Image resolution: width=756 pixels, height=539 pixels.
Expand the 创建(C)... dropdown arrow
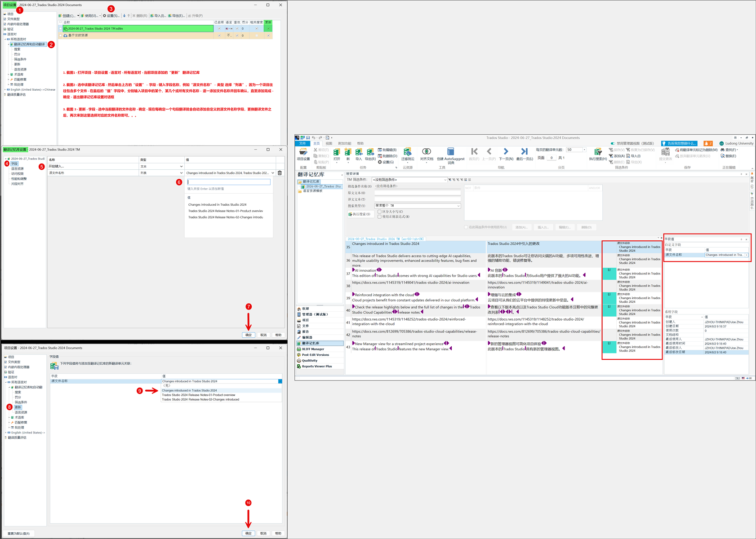[78, 16]
